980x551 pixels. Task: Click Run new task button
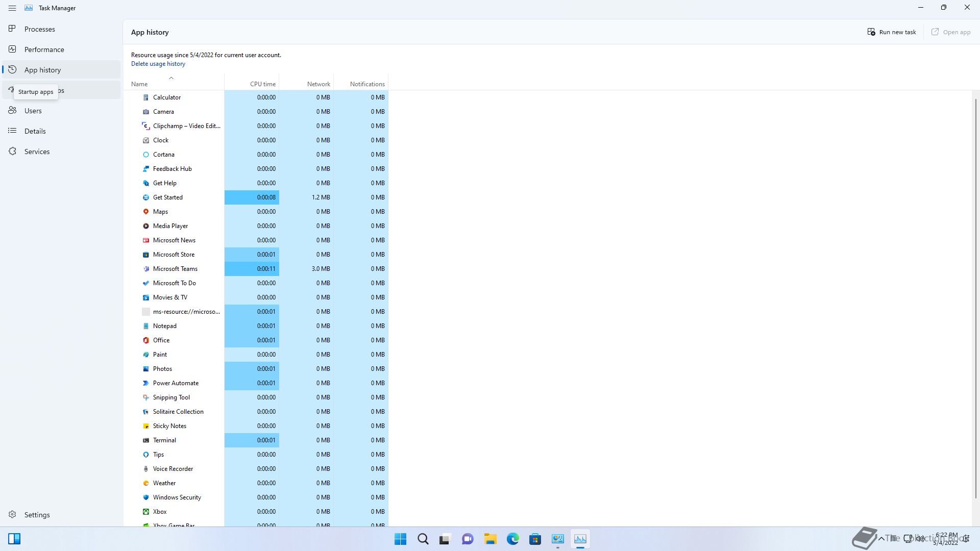tap(892, 32)
